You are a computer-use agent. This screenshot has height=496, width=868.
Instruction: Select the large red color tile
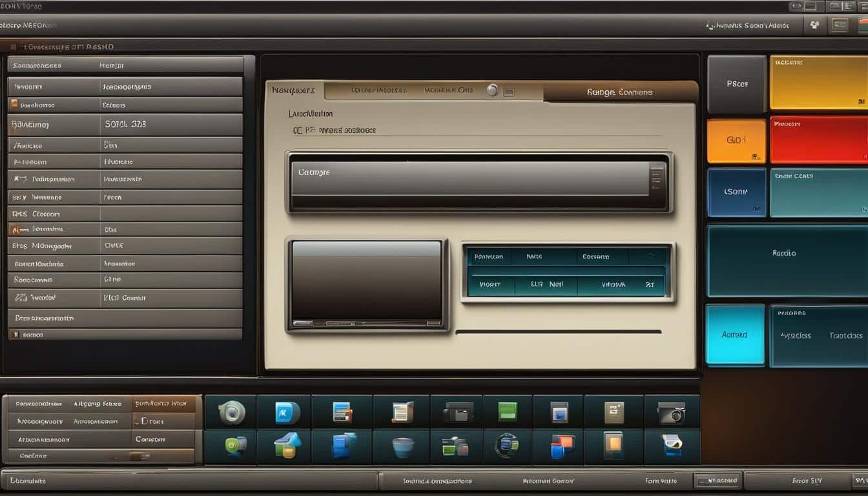coord(818,139)
